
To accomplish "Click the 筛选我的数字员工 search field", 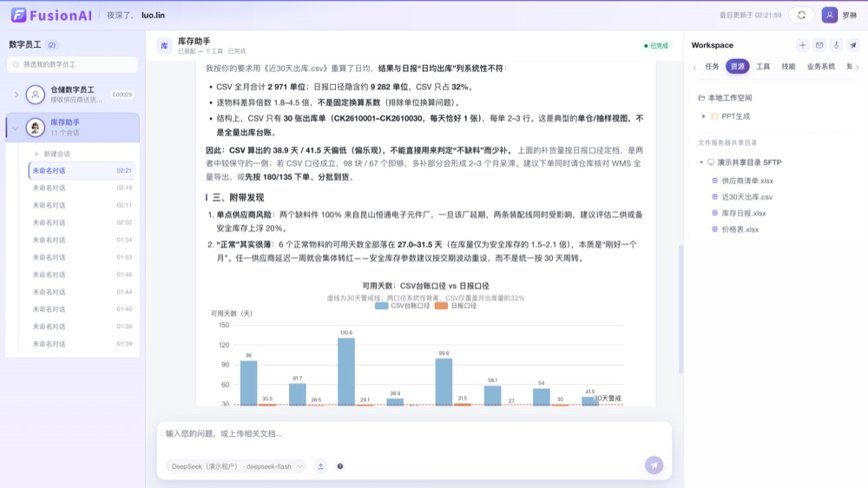I will point(73,64).
